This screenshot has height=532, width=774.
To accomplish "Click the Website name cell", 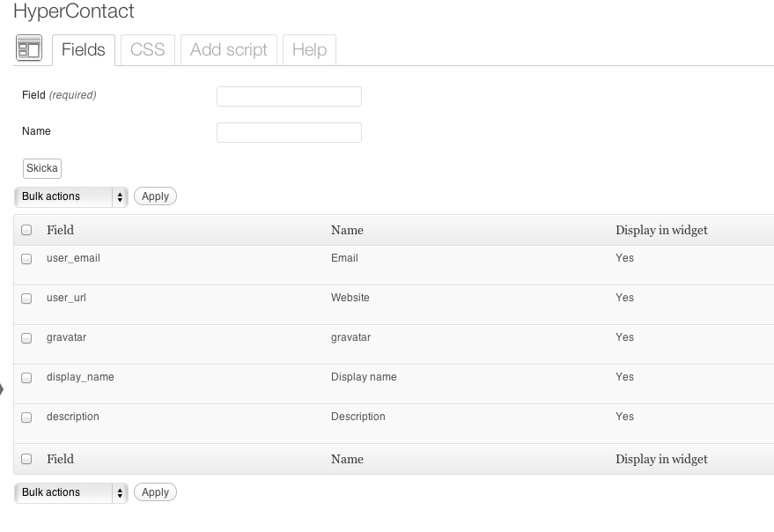I will [350, 298].
